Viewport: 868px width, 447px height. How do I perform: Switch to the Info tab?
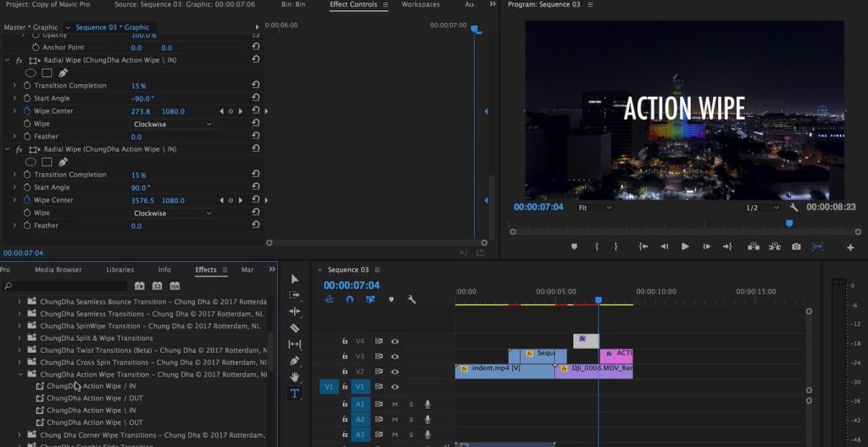[164, 270]
